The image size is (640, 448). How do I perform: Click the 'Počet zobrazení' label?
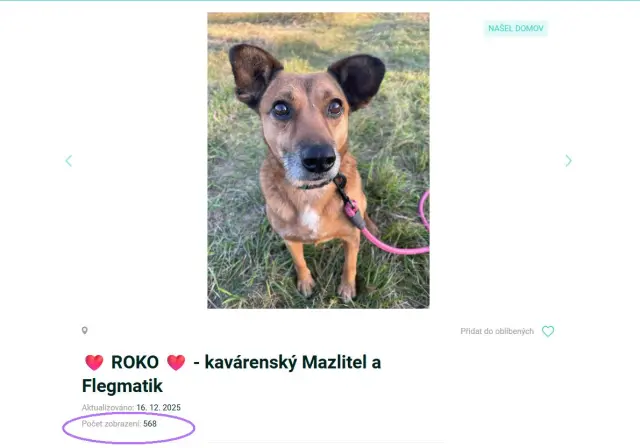pyautogui.click(x=111, y=424)
